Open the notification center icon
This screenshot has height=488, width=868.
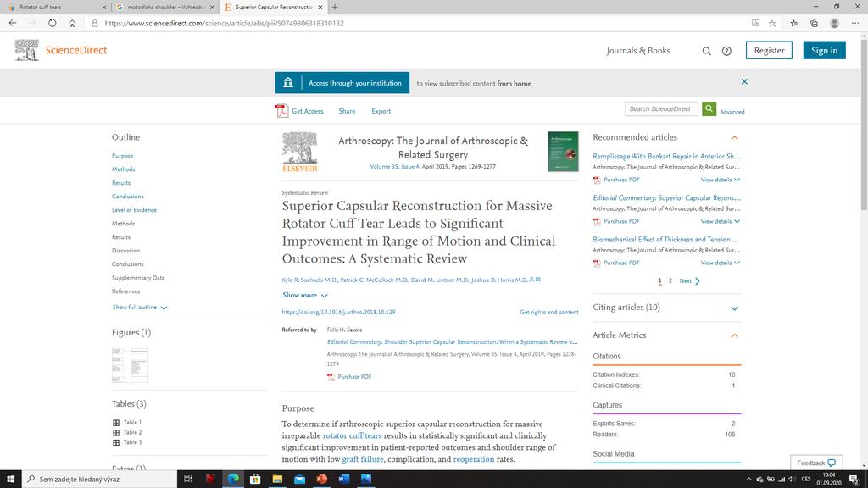854,479
